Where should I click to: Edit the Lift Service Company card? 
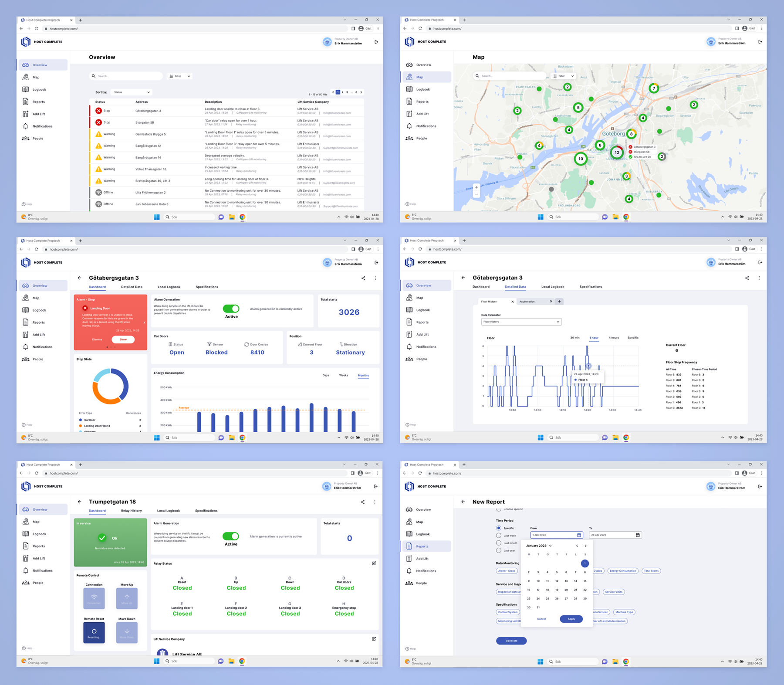point(374,639)
